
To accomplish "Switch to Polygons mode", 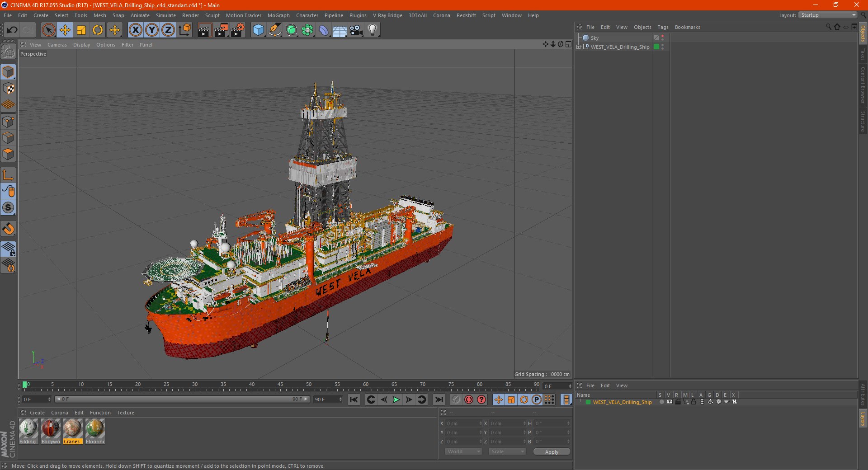I will pos(8,154).
